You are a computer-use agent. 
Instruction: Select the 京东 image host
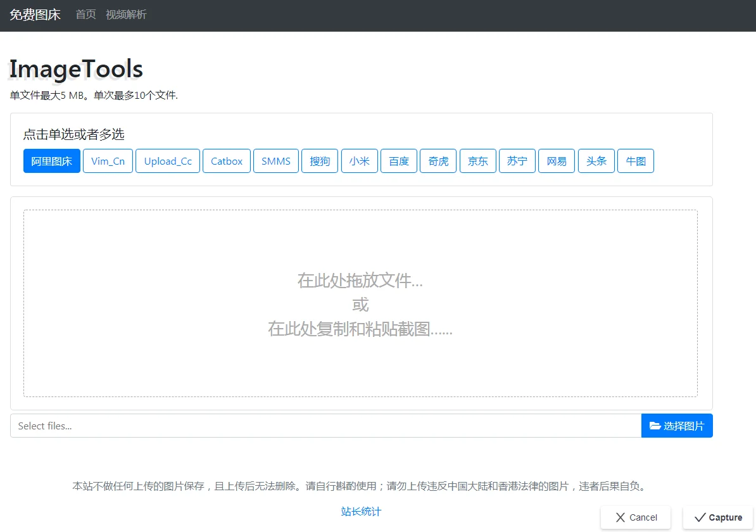pos(478,161)
